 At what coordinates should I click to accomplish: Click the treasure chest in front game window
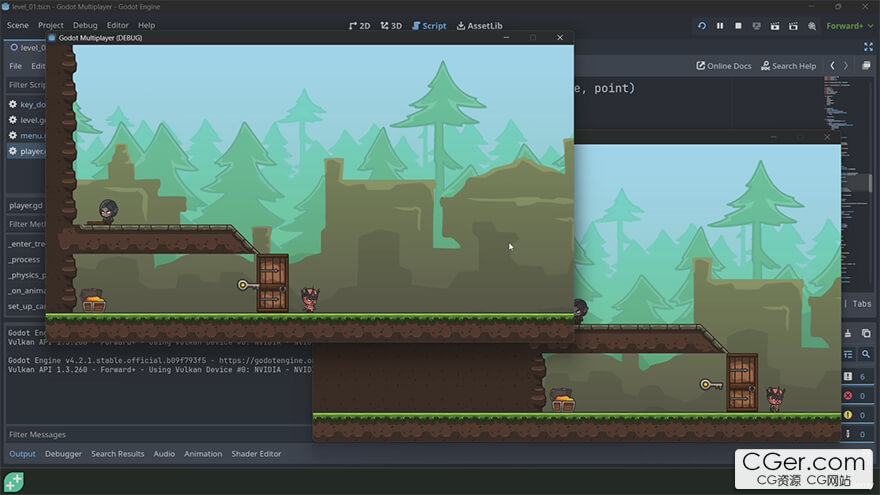94,302
